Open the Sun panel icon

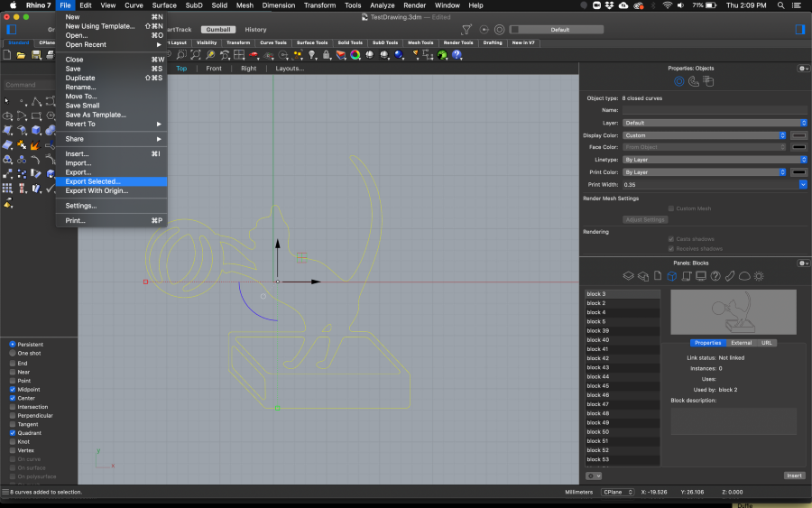(759, 275)
